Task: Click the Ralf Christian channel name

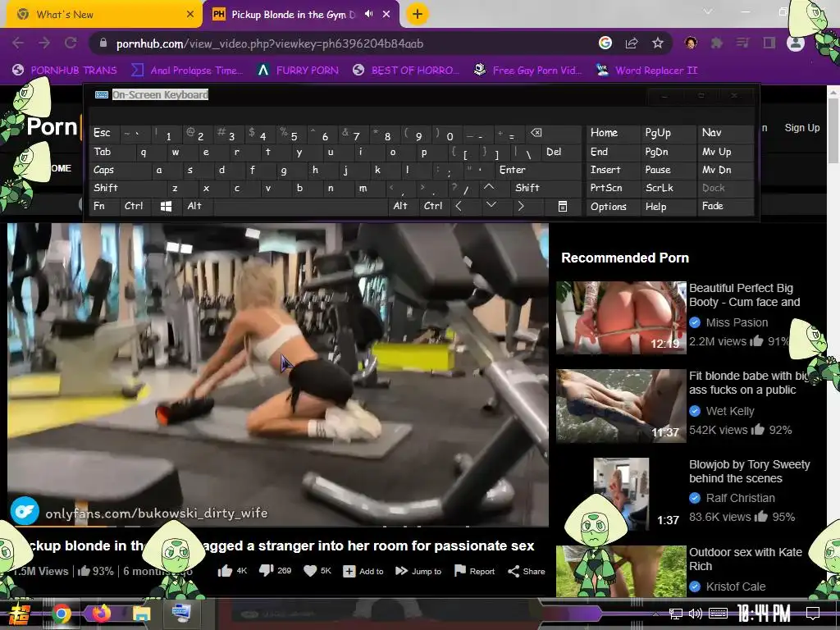Action: click(x=741, y=498)
